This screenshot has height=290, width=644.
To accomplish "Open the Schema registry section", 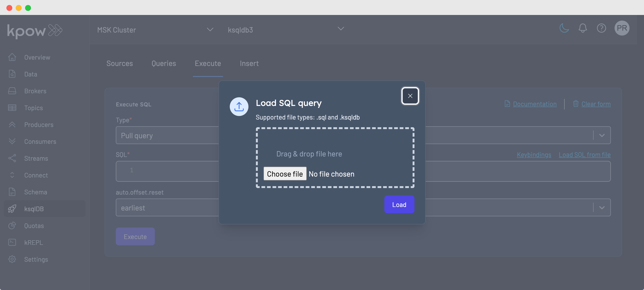I will coord(35,192).
